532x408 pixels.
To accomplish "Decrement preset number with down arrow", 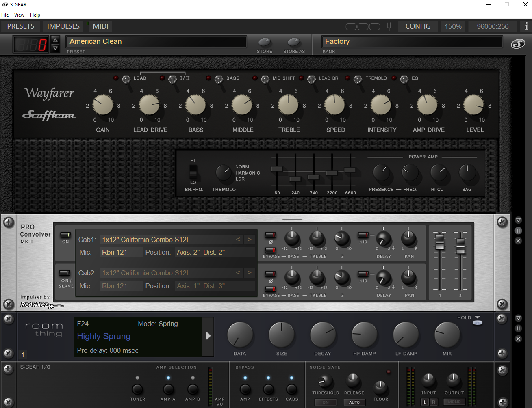I will [56, 48].
